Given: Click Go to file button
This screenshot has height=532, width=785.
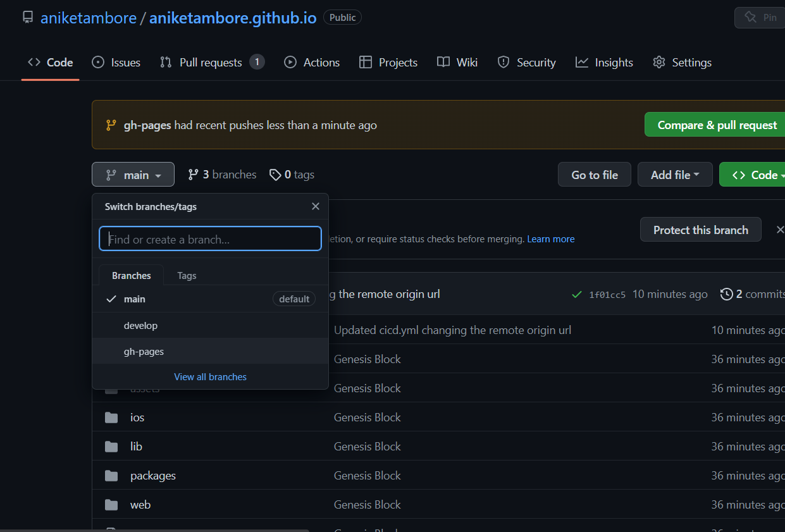Looking at the screenshot, I should 595,175.
